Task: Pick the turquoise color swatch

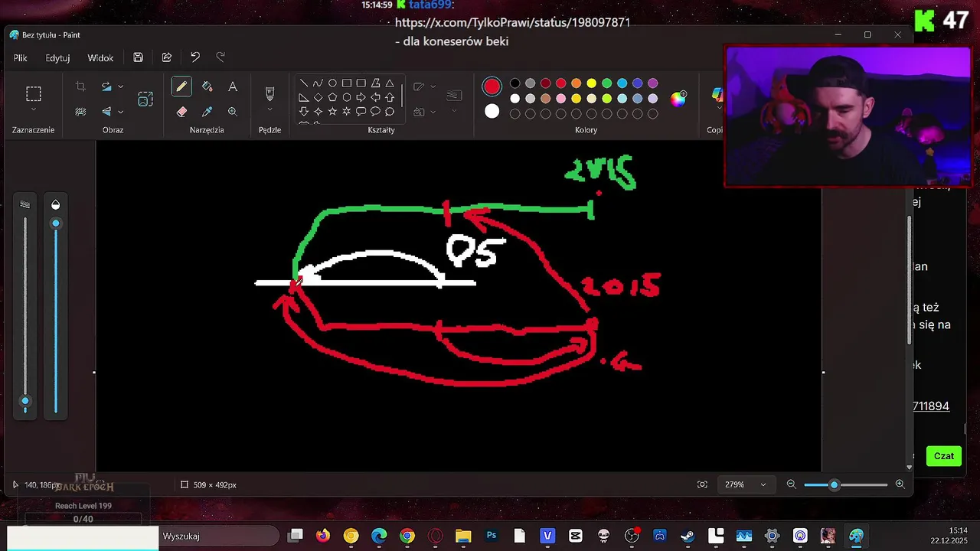Action: 622,83
